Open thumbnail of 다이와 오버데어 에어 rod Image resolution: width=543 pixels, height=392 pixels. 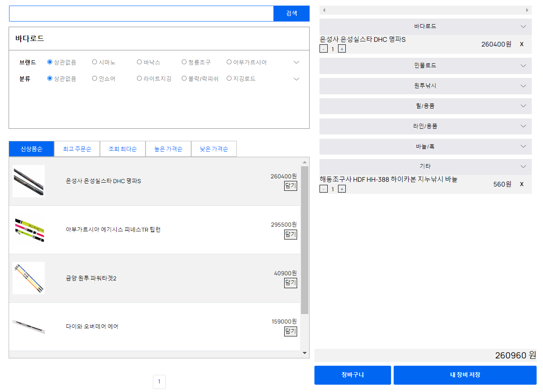click(x=28, y=327)
